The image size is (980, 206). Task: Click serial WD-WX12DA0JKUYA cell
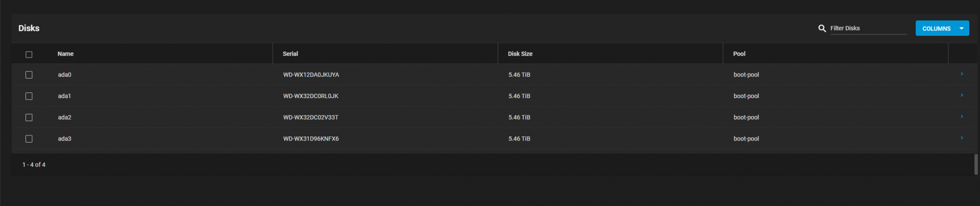click(311, 75)
